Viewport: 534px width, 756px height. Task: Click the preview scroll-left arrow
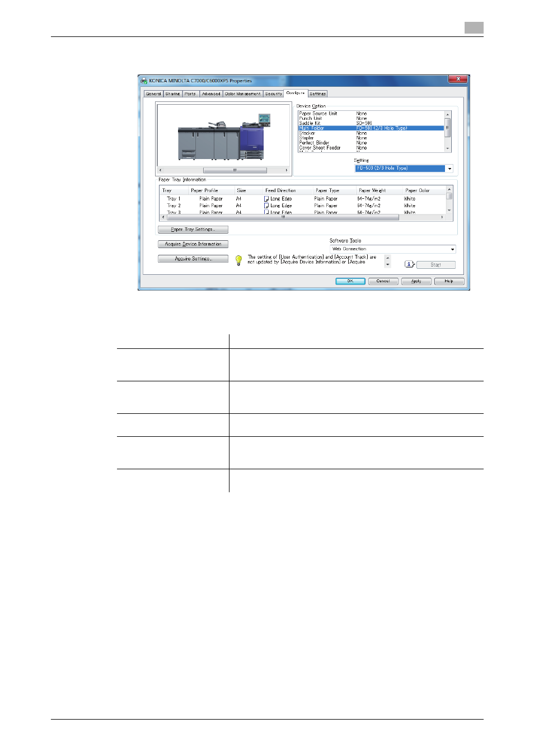tap(161, 170)
